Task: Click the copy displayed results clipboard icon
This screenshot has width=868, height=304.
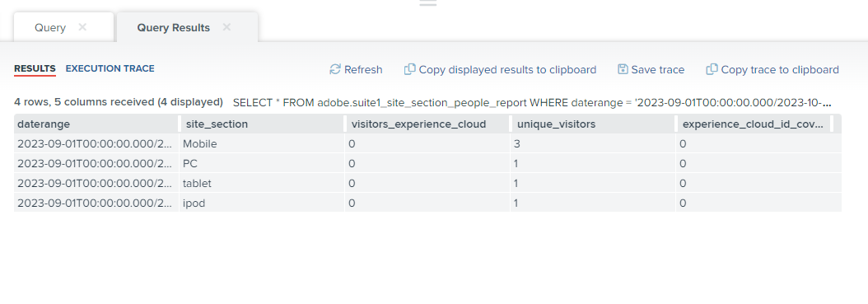Action: 409,69
